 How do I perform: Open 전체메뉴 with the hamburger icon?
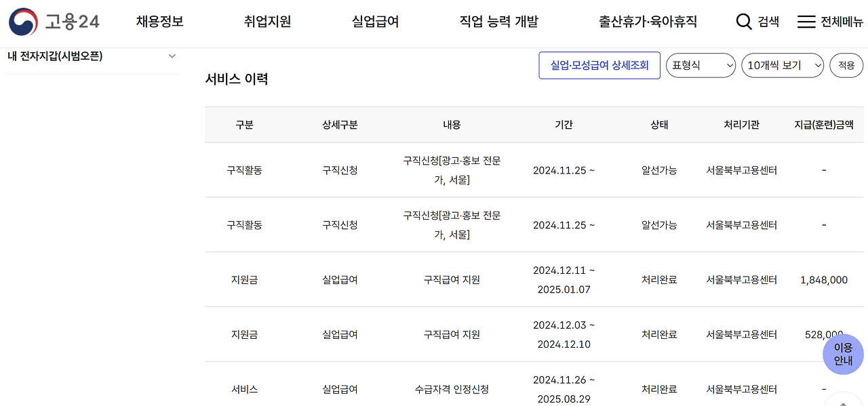click(806, 21)
